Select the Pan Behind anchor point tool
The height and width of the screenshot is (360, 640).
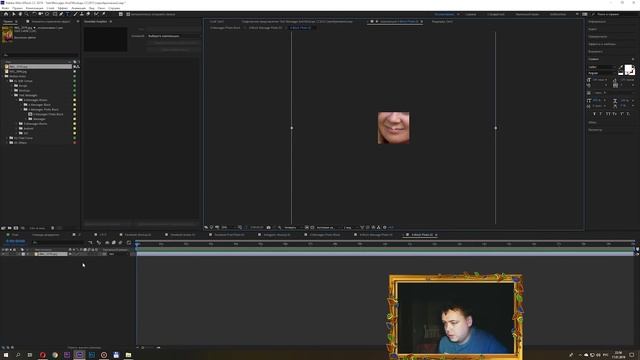[x=47, y=14]
